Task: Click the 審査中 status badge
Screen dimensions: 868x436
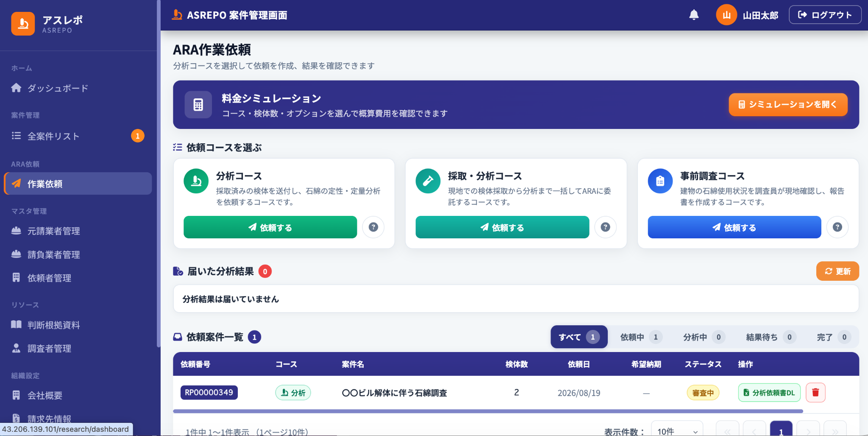Action: (x=703, y=393)
